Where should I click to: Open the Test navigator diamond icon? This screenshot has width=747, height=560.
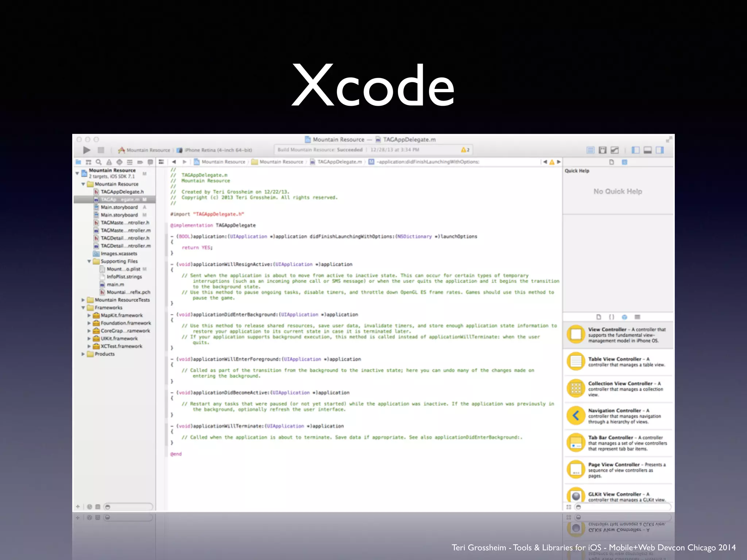(x=119, y=162)
